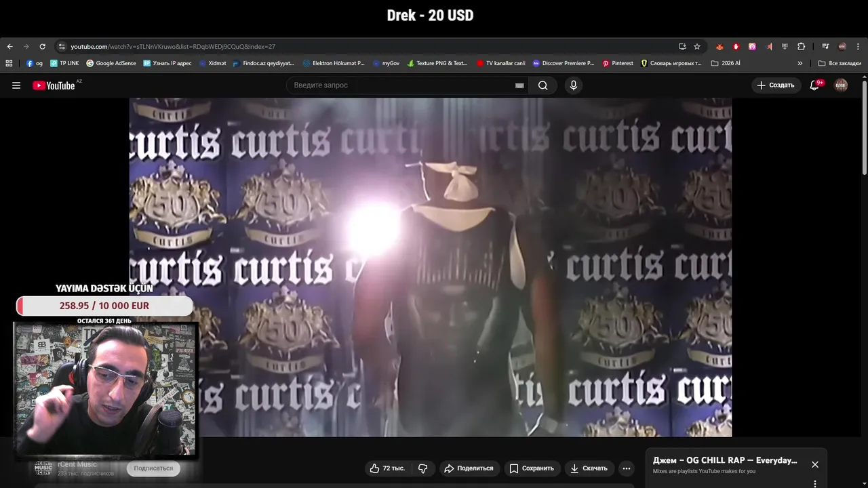Open the TV kanallar canli bookmark
Viewport: 868px width, 488px height.
click(x=501, y=63)
